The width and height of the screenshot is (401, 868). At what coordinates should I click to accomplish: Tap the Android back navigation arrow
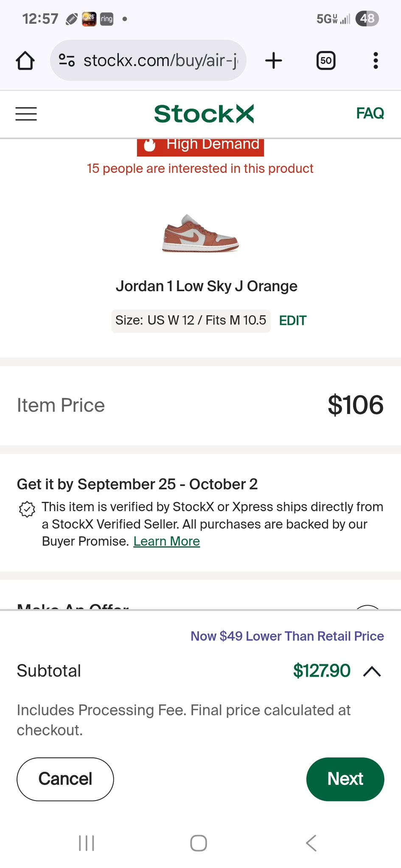[x=311, y=843]
